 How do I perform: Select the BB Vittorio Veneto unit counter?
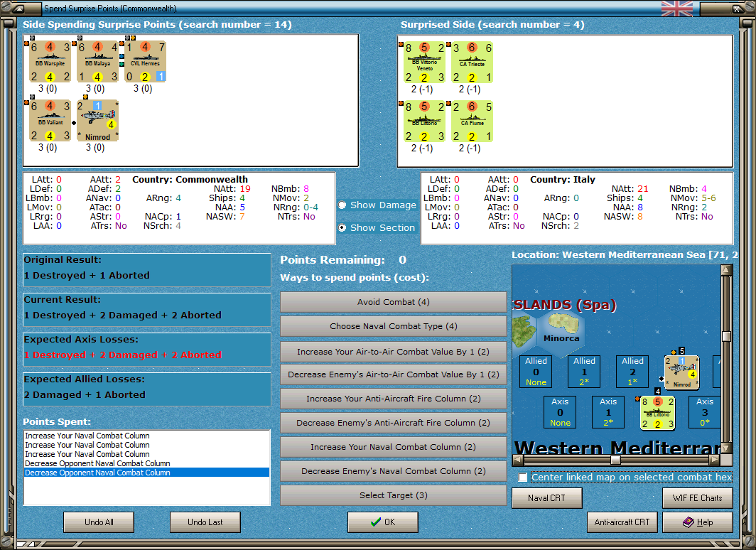tap(424, 63)
